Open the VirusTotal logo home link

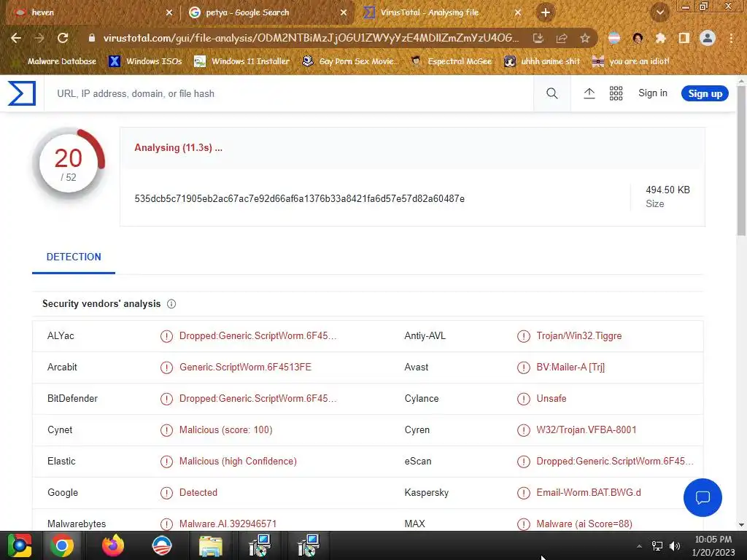22,93
